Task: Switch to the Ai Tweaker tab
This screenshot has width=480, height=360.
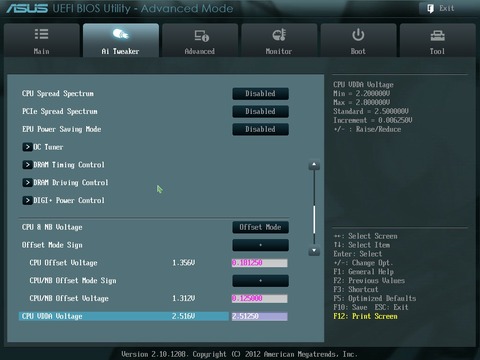Action: (x=121, y=40)
